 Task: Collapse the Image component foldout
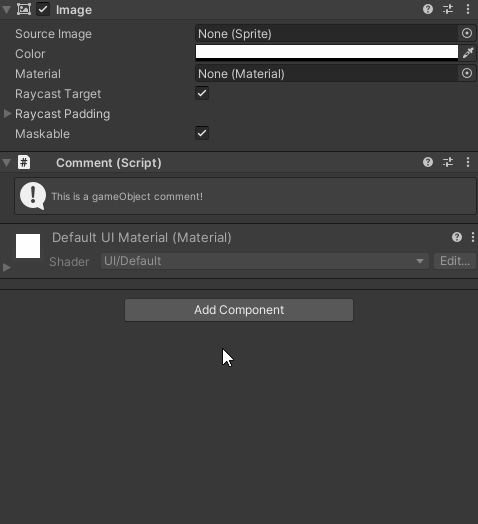click(6, 9)
